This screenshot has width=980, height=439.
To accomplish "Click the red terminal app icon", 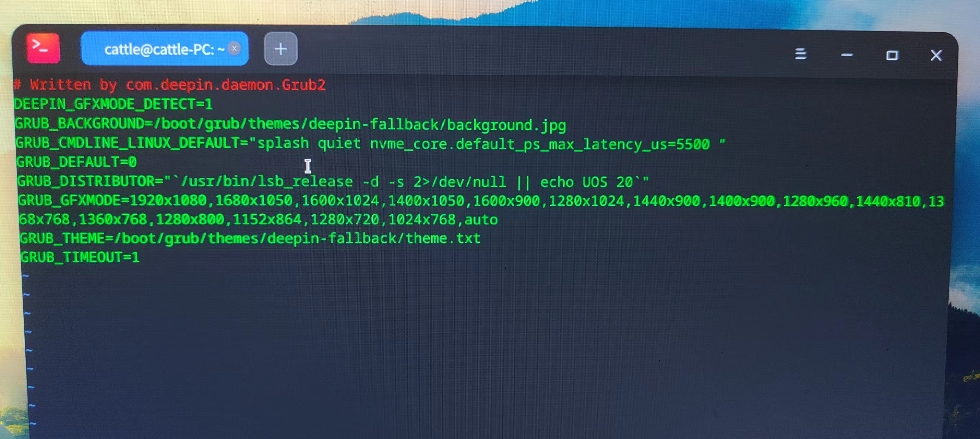I will (43, 48).
